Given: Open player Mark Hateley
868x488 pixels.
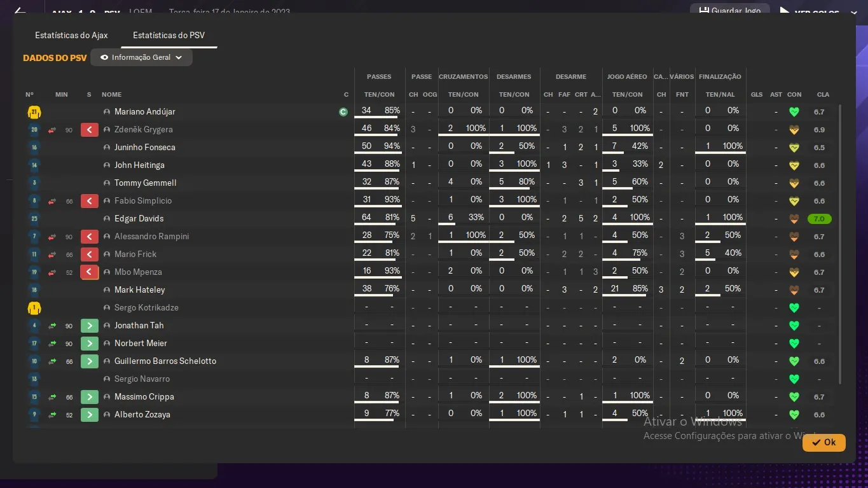Looking at the screenshot, I should [x=140, y=290].
